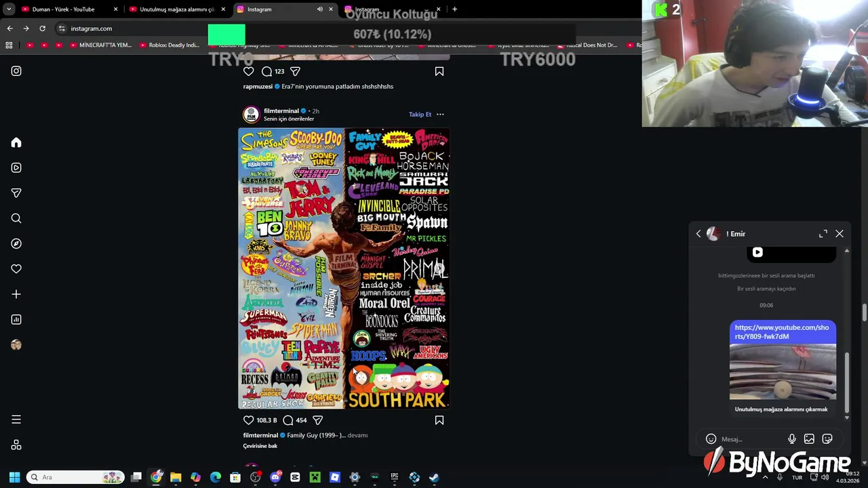Click Takip Et to follow filmterminal
Screen dimensions: 868x488
(420, 115)
